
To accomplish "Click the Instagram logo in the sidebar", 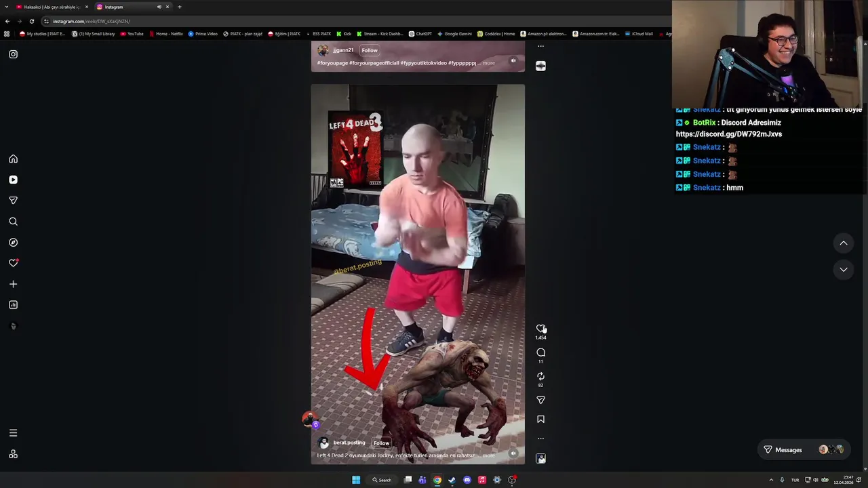I will [13, 54].
